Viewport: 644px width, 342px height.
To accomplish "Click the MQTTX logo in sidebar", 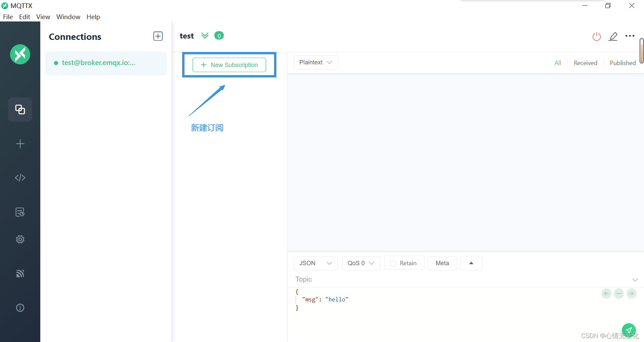I will tap(20, 54).
